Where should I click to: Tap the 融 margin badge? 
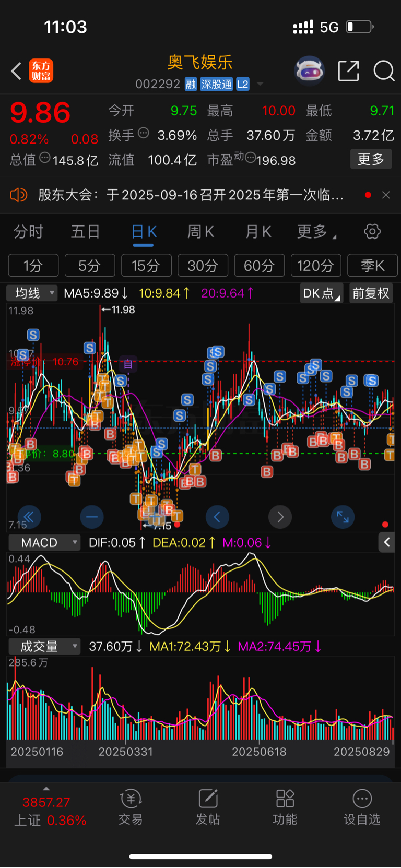point(191,84)
